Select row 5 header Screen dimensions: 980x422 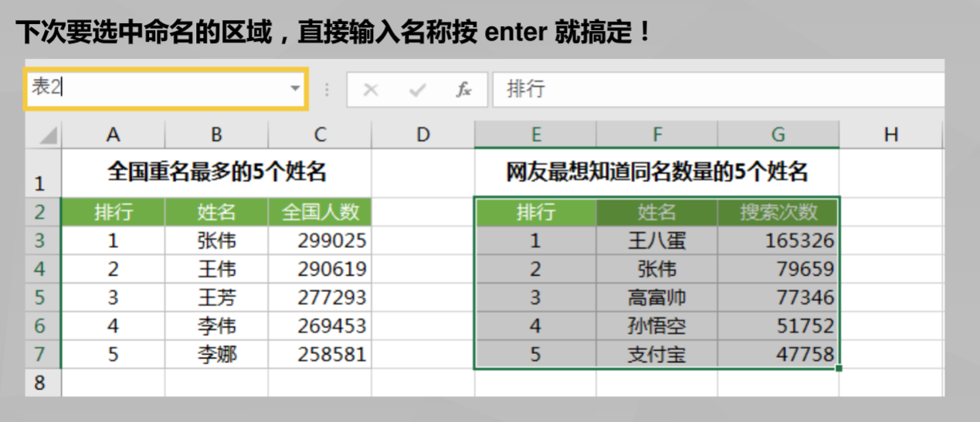[42, 298]
